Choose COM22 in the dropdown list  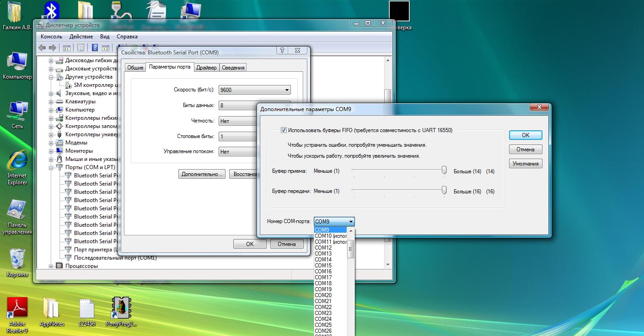[323, 307]
